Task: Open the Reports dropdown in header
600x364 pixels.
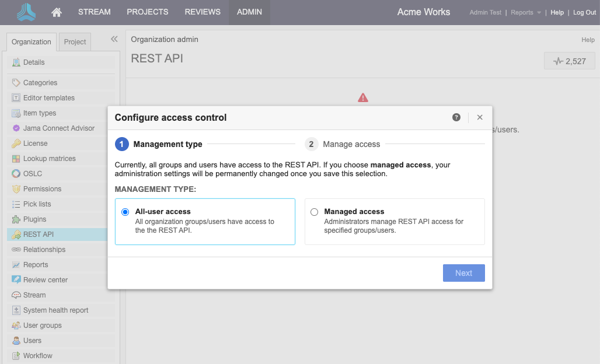Action: 526,12
